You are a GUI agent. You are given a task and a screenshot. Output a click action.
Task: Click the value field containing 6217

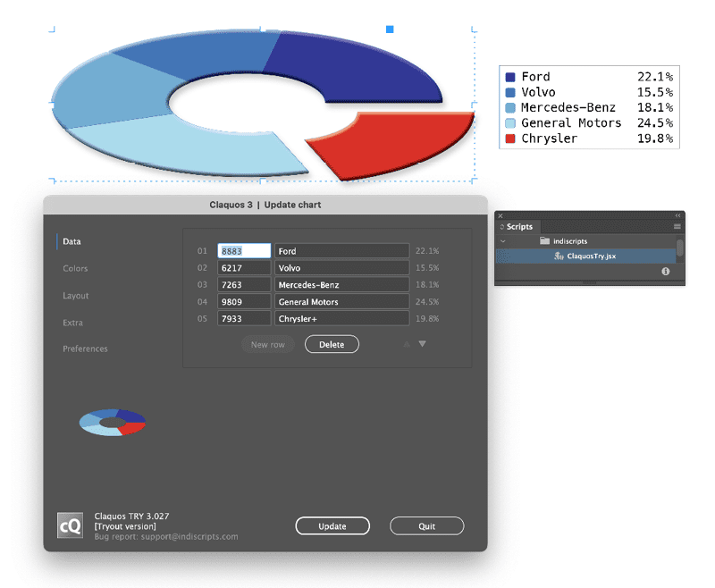coord(244,268)
